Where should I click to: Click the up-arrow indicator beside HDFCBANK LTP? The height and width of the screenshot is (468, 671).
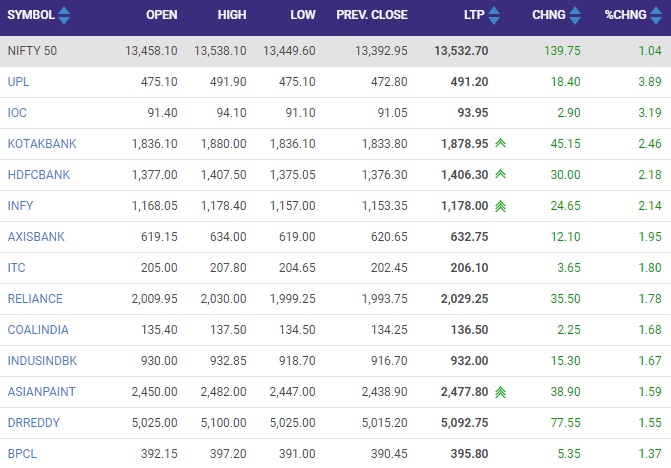pyautogui.click(x=500, y=174)
